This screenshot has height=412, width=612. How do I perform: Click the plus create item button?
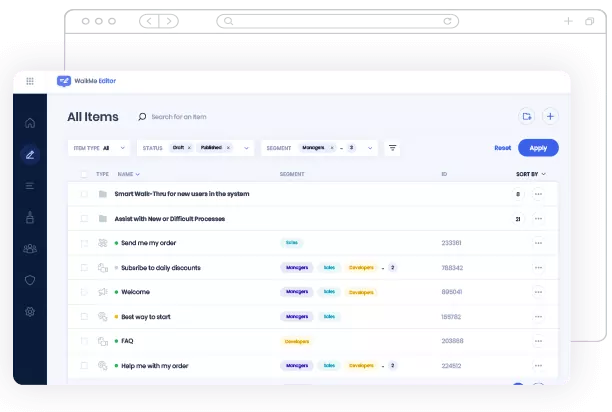550,116
